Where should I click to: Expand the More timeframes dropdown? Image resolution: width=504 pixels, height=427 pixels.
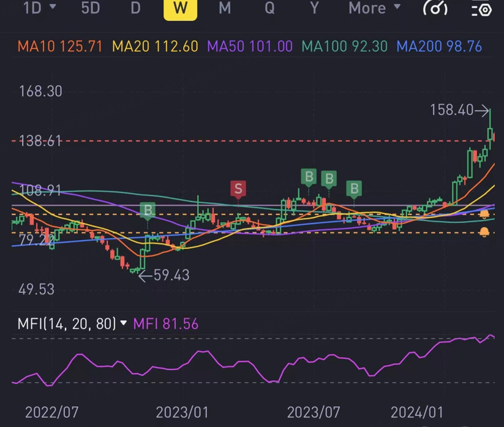click(x=375, y=8)
